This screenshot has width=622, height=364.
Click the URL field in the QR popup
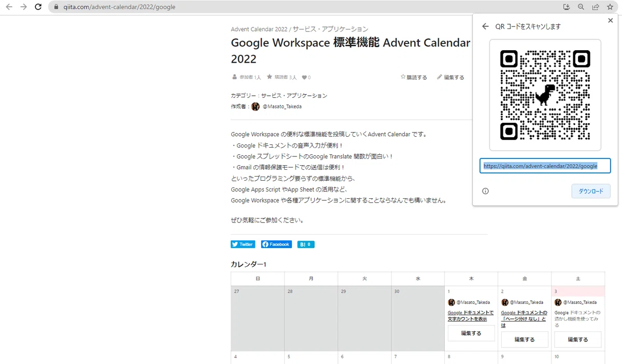click(x=545, y=166)
